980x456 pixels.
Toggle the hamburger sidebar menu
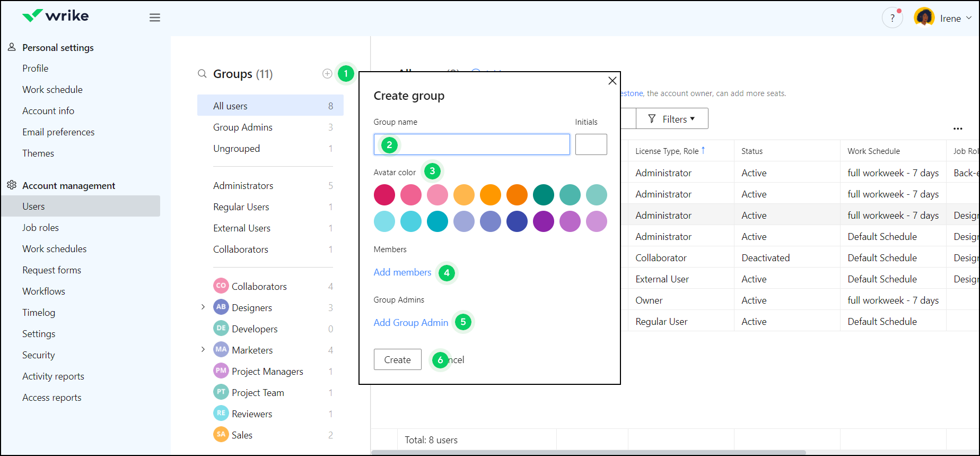[155, 18]
